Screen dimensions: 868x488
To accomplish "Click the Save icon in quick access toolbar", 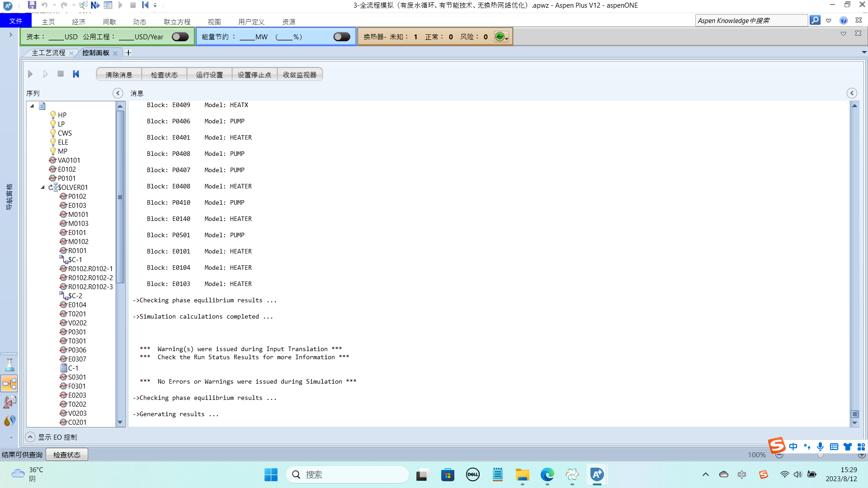I will (32, 5).
